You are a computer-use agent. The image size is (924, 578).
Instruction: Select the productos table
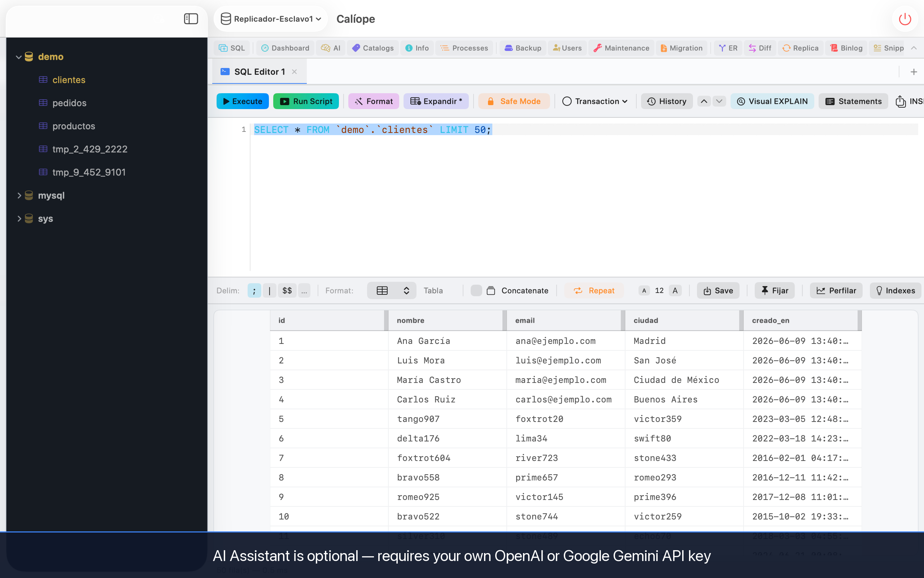pyautogui.click(x=74, y=126)
